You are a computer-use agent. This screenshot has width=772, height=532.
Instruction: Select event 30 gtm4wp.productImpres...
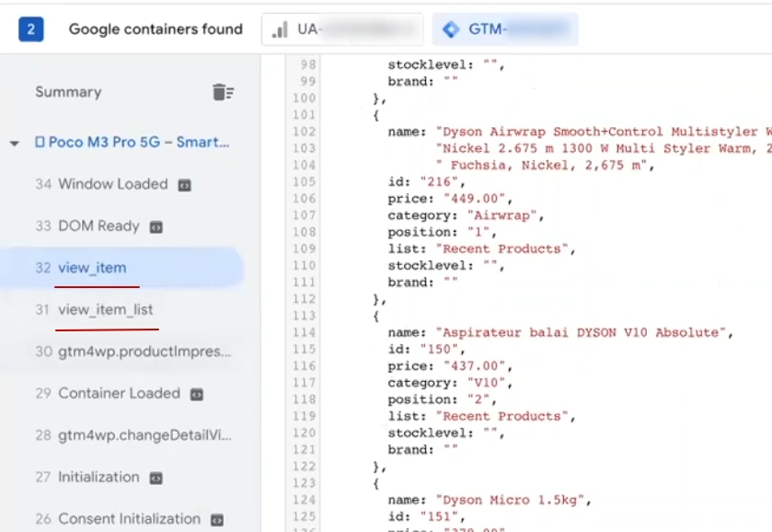[121, 352]
